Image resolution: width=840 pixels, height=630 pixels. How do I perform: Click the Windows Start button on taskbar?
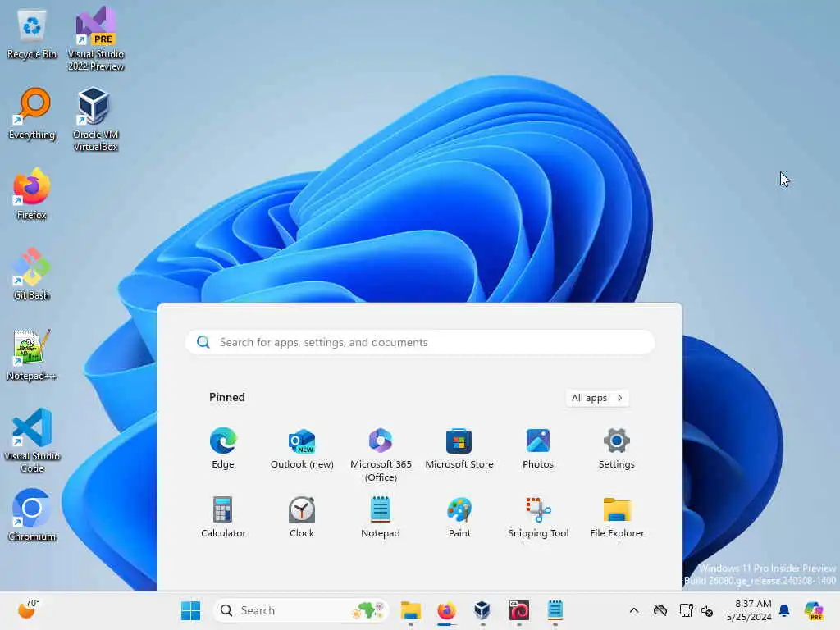coord(190,610)
